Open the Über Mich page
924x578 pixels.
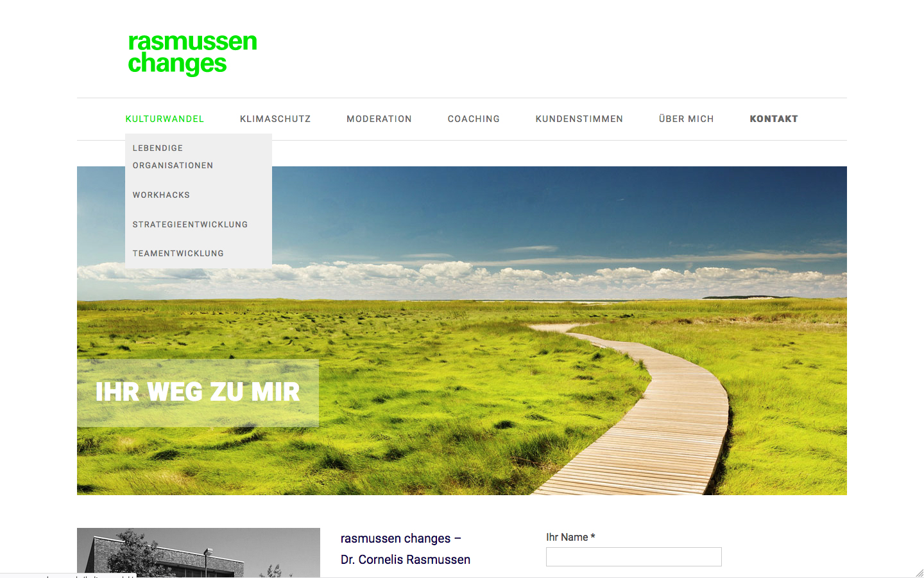pos(686,119)
